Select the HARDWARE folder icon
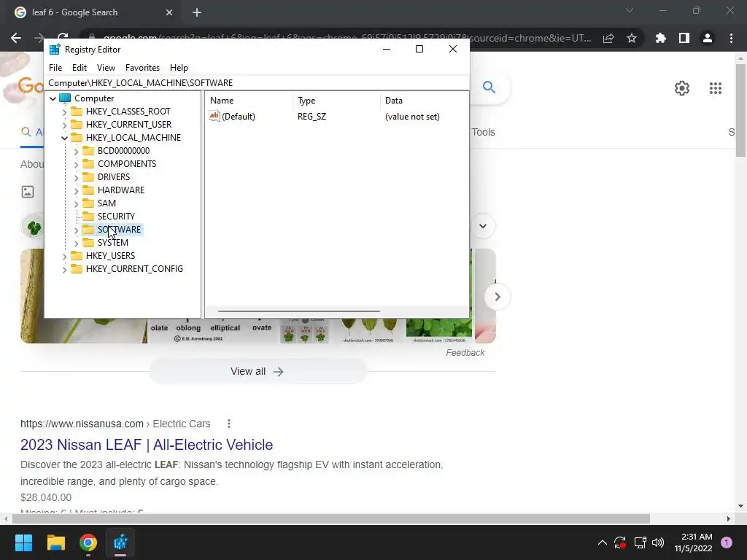 [88, 190]
